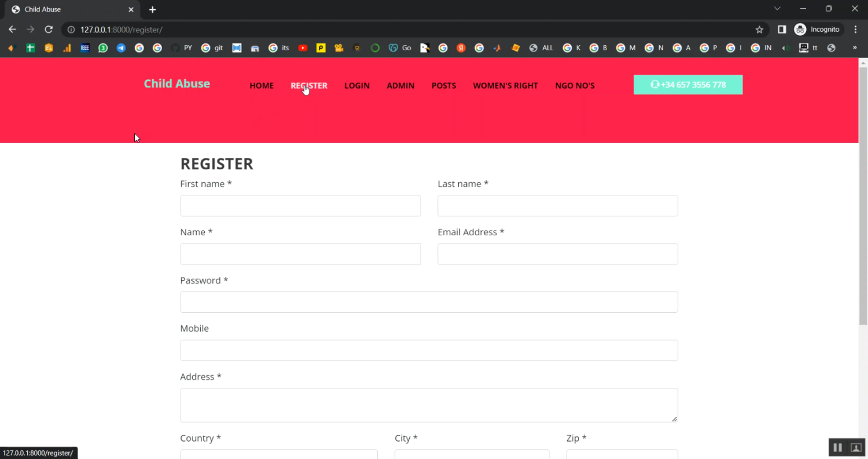This screenshot has width=868, height=459.
Task: Bookmark this page with the star icon
Action: point(759,29)
